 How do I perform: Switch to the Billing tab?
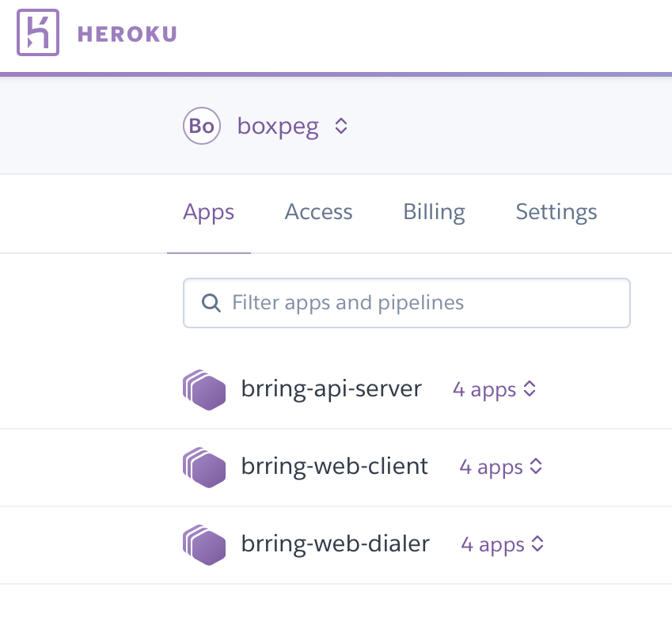click(x=434, y=212)
